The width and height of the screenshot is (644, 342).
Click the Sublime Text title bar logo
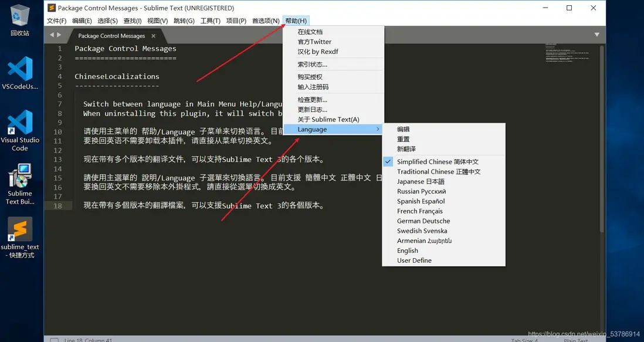coord(52,8)
